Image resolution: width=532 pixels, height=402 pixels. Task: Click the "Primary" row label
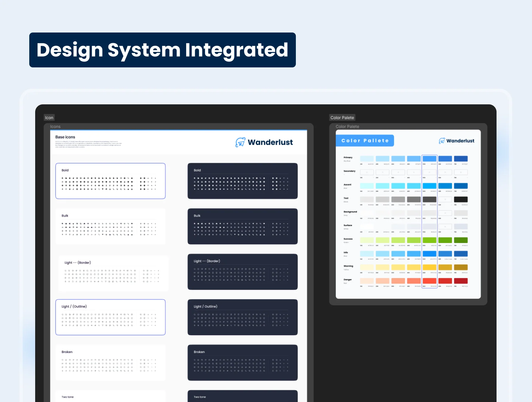click(348, 158)
